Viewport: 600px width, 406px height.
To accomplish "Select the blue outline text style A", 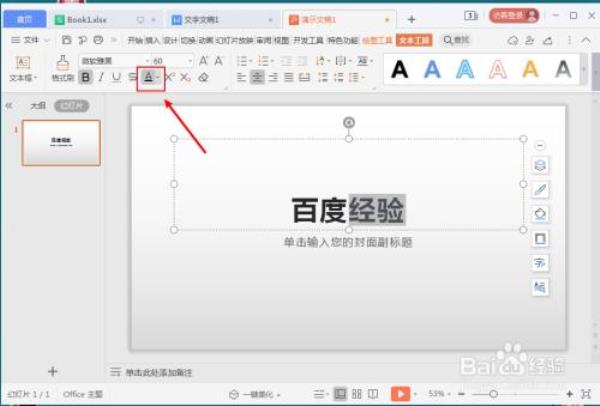I will pos(465,70).
